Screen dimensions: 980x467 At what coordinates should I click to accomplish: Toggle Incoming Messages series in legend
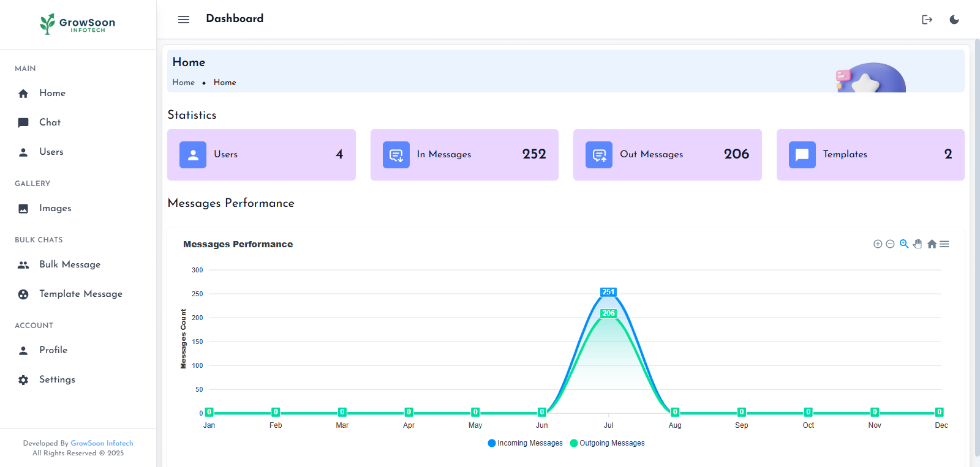[526, 443]
